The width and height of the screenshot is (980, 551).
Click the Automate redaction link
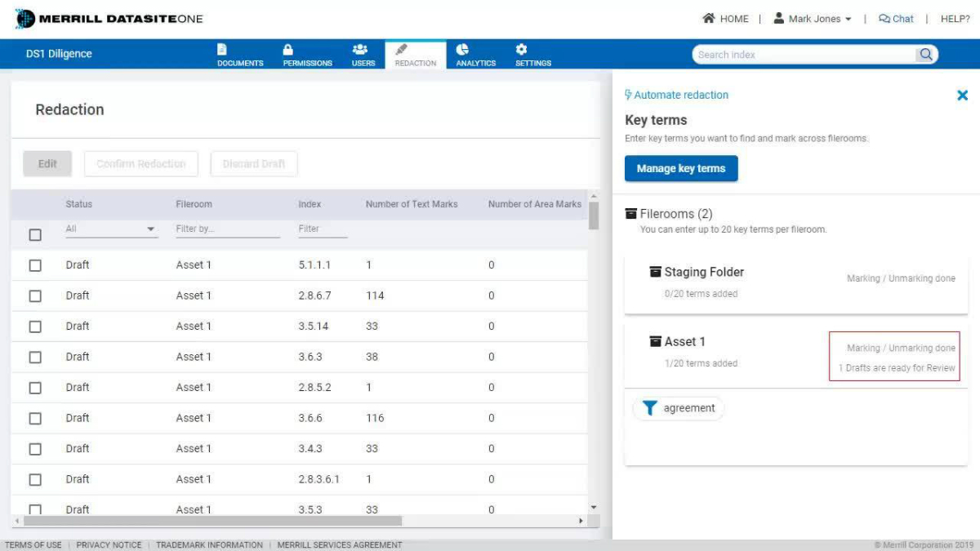coord(681,95)
